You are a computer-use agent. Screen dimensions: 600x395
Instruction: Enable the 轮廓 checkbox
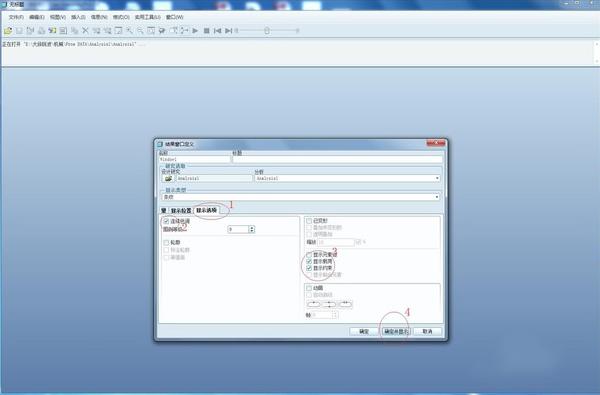point(166,243)
